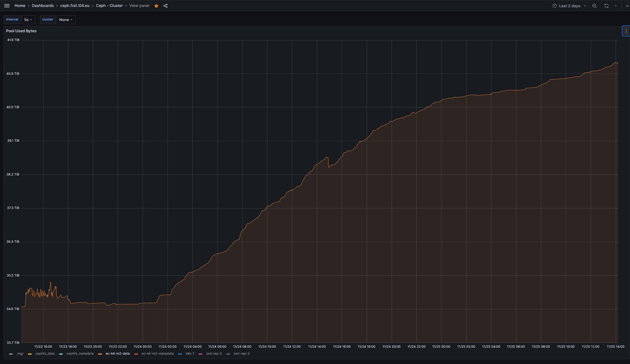Refresh the dashboard with the refresh icon
This screenshot has width=630, height=364.
click(x=606, y=6)
